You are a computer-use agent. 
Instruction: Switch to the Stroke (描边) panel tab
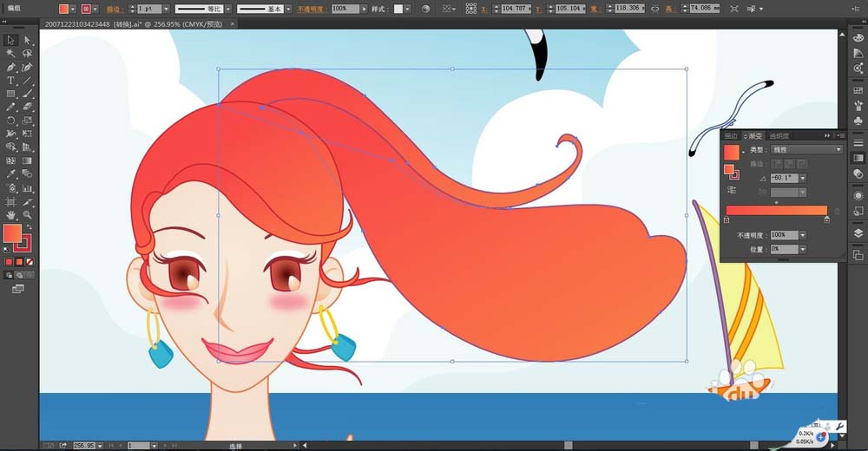(730, 136)
